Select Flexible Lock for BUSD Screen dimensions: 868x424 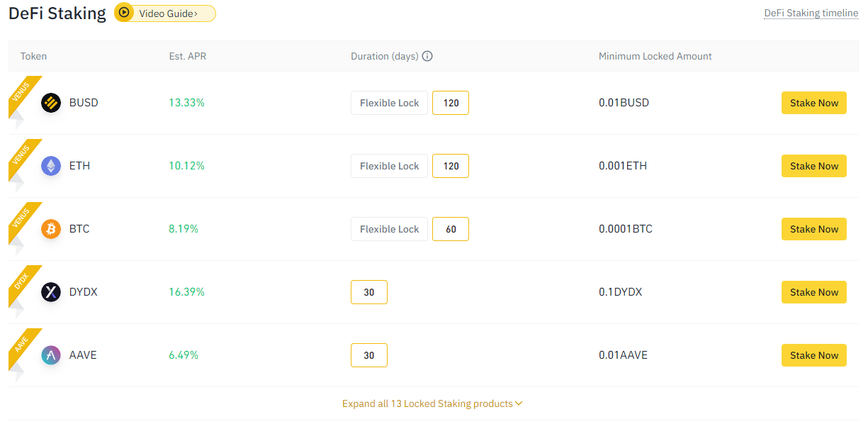389,103
